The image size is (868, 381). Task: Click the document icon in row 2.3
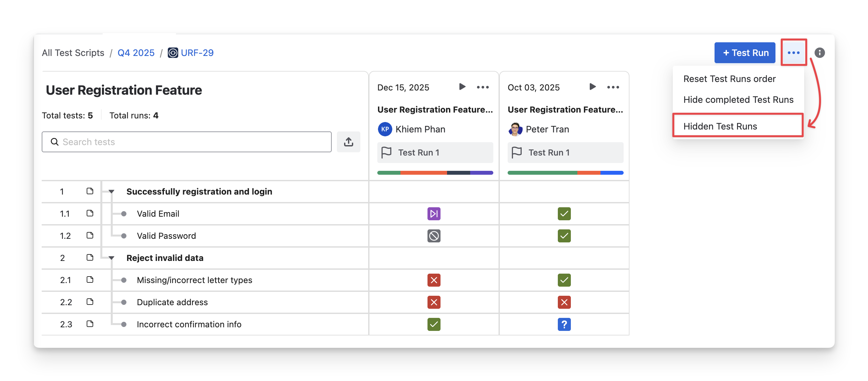pyautogui.click(x=90, y=324)
